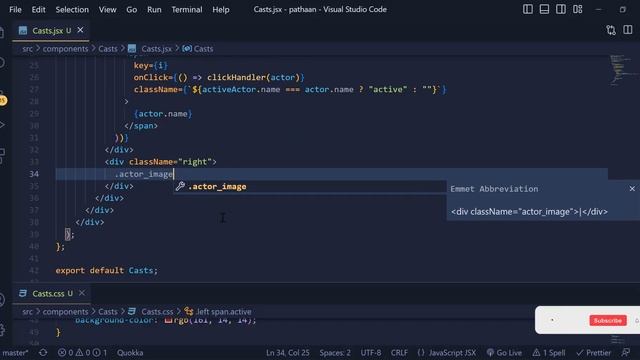Toggle bottom panel layout icon
The height and width of the screenshot is (360, 640).
point(544,9)
